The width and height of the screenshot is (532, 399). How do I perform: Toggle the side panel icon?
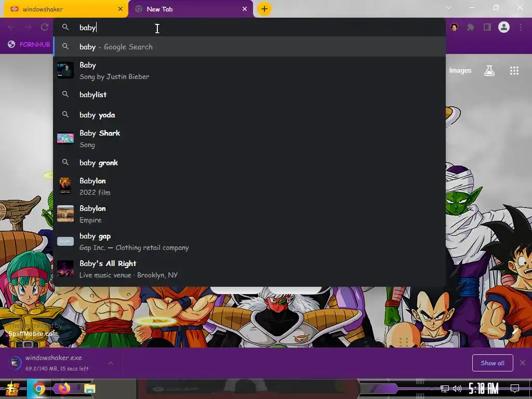(x=487, y=27)
